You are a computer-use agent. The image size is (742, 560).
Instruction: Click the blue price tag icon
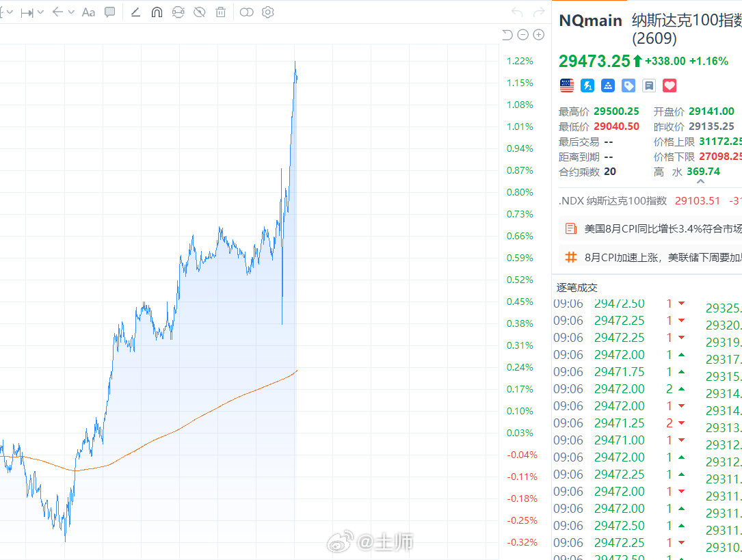[628, 85]
